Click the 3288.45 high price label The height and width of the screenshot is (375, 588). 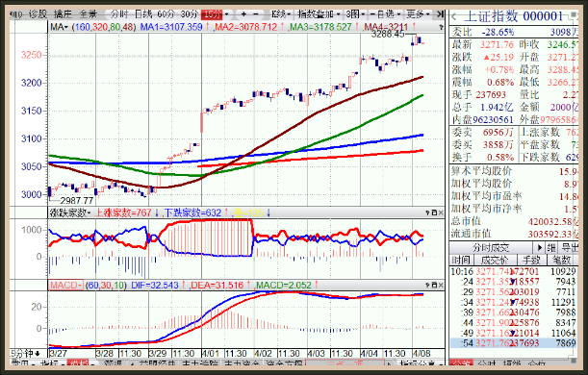[x=388, y=35]
